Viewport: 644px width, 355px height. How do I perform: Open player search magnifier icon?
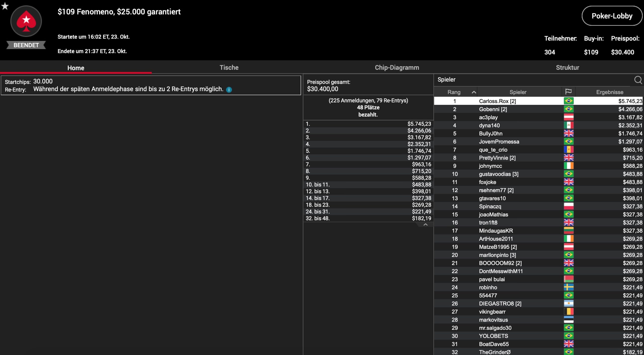coord(638,80)
